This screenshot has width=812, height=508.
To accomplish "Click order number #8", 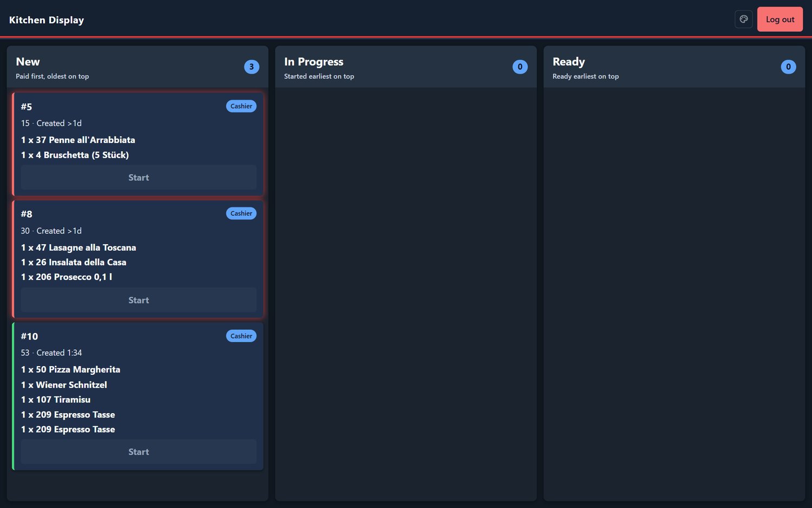I will coord(27,214).
